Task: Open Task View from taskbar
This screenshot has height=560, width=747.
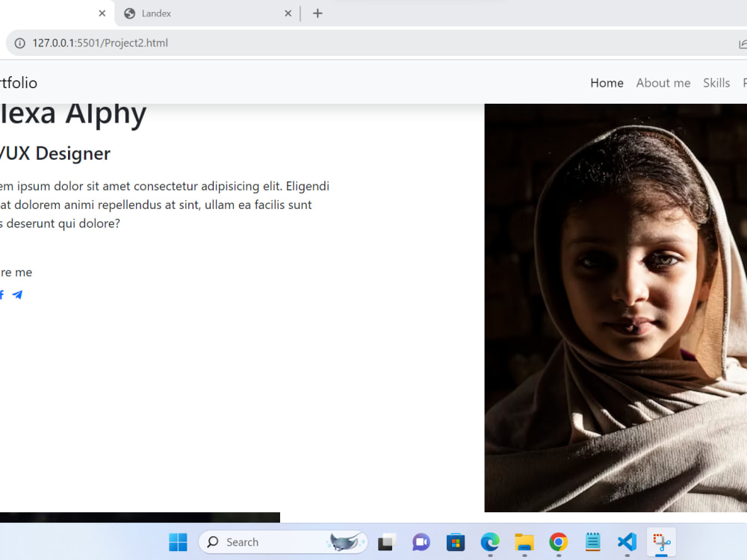Action: click(387, 542)
